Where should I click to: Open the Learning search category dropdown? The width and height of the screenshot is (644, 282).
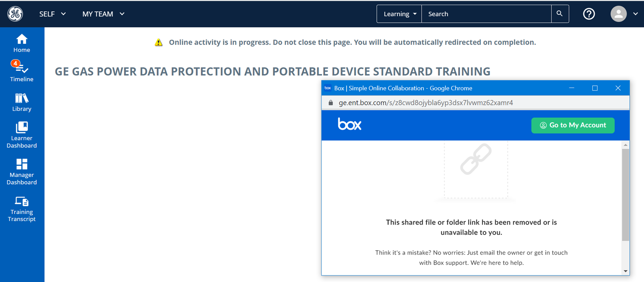coord(399,14)
